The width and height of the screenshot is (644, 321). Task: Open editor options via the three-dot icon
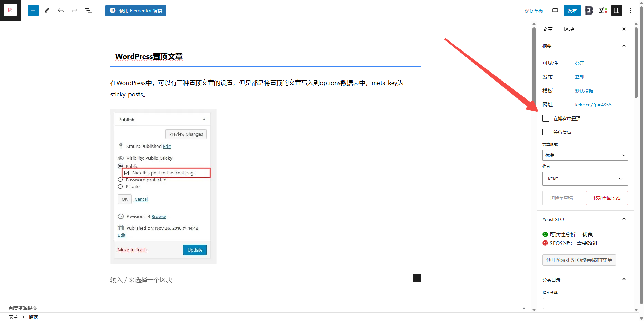click(630, 10)
